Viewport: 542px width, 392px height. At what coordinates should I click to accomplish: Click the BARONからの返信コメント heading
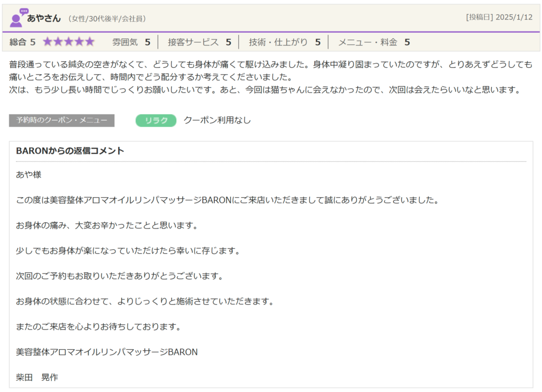pos(70,151)
